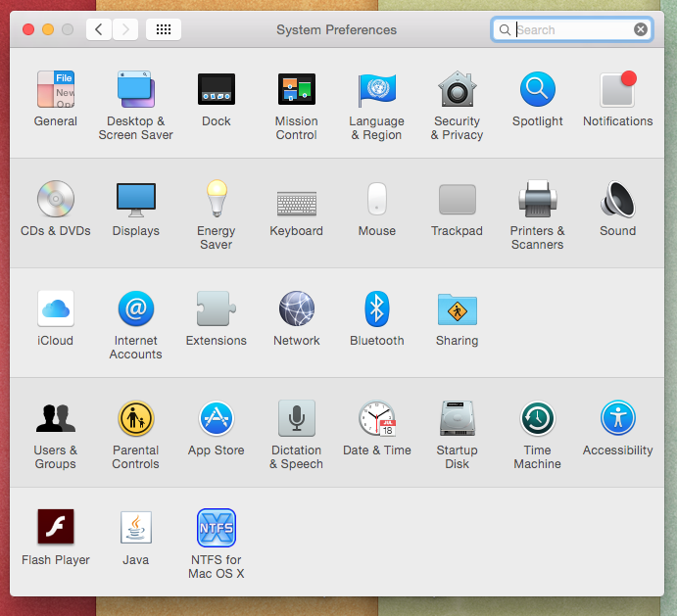
Task: Click the magnifying glass in the search field
Action: pyautogui.click(x=505, y=29)
